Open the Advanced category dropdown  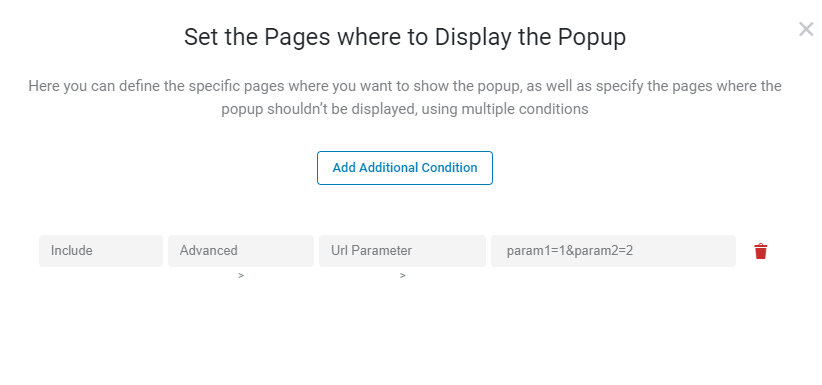coord(241,251)
